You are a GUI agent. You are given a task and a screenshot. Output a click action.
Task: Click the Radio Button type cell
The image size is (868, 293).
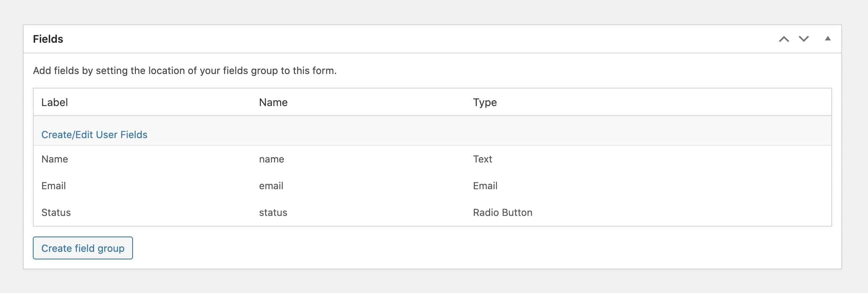tap(502, 213)
